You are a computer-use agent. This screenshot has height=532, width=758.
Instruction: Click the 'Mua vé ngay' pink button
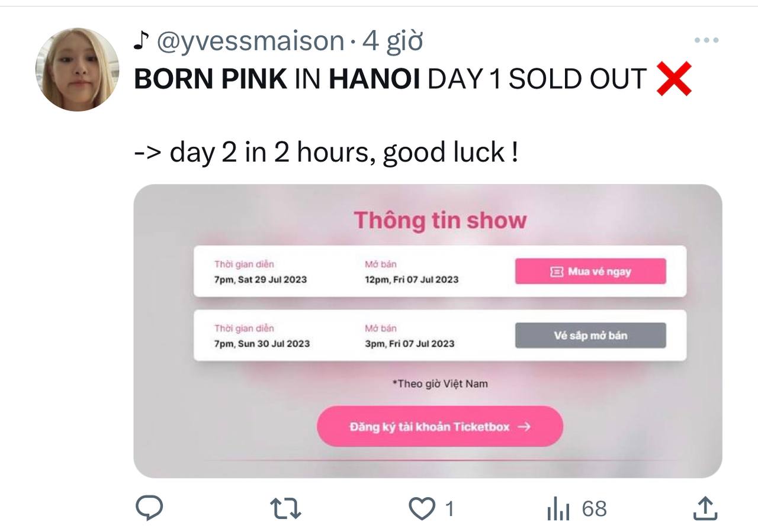(x=591, y=271)
